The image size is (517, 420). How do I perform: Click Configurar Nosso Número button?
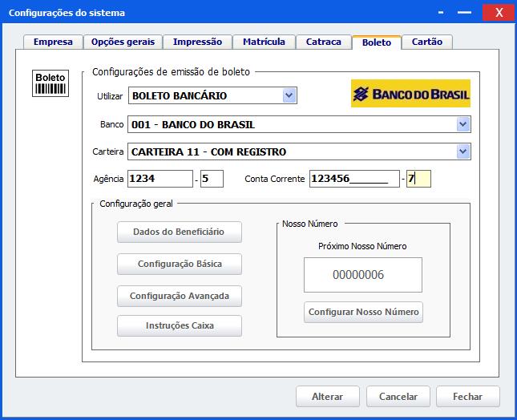pos(363,312)
